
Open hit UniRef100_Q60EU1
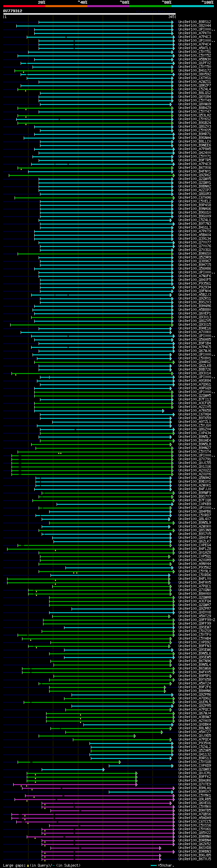tap(195, 803)
